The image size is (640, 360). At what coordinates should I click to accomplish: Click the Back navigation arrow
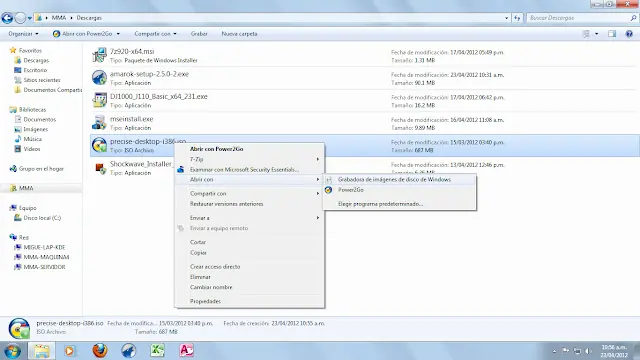point(7,18)
